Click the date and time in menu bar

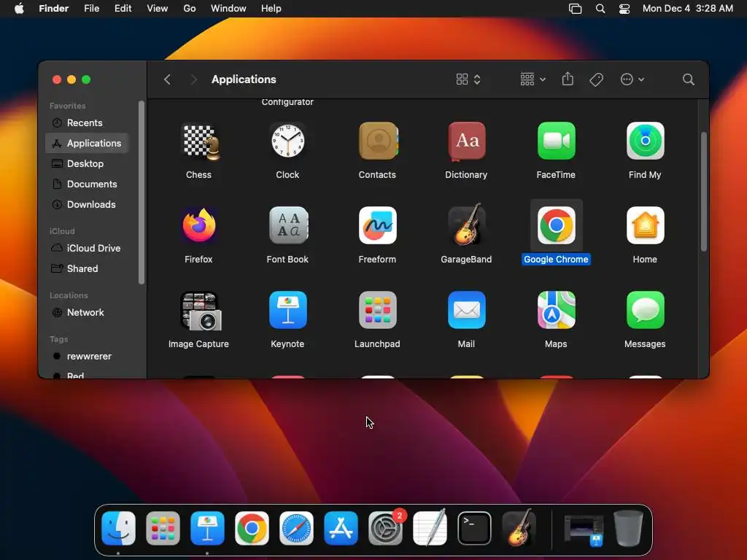click(x=687, y=9)
